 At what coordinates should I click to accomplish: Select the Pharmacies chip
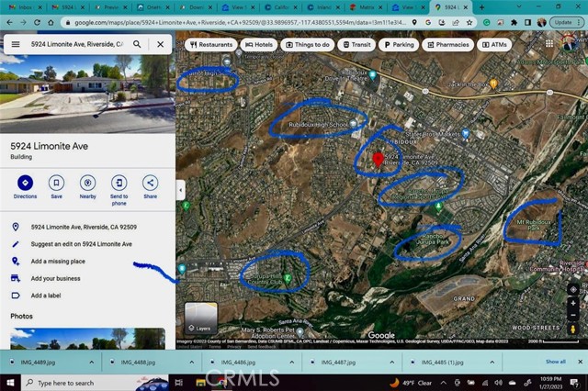pyautogui.click(x=447, y=45)
